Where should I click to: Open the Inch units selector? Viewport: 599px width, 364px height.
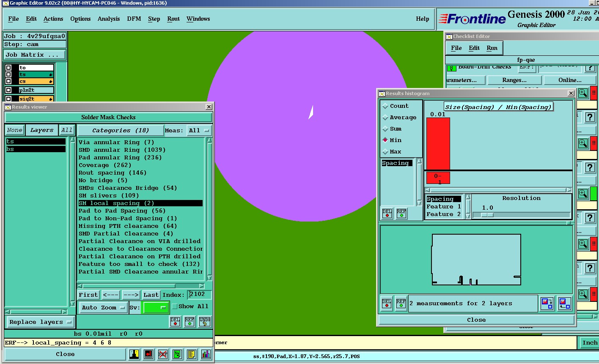(x=589, y=343)
